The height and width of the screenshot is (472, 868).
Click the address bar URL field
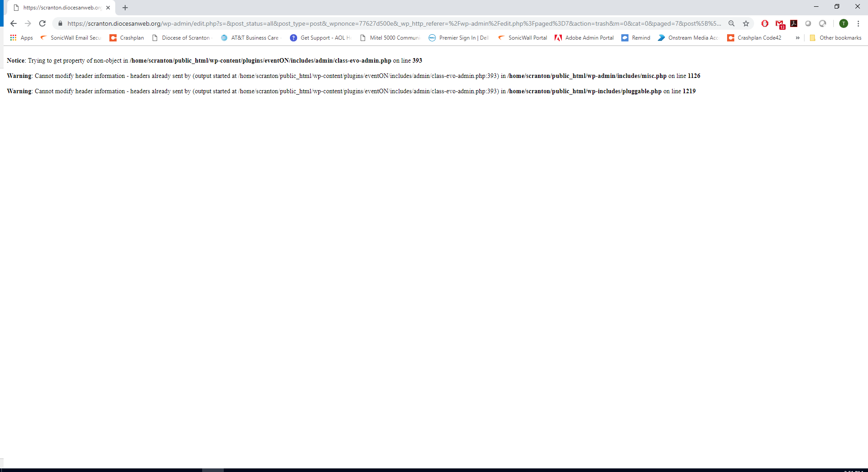click(392, 23)
